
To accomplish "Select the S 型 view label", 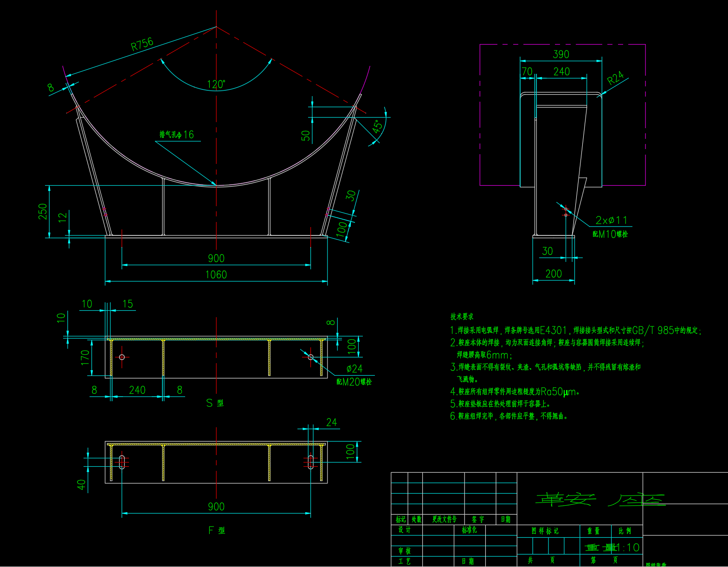I will point(215,403).
